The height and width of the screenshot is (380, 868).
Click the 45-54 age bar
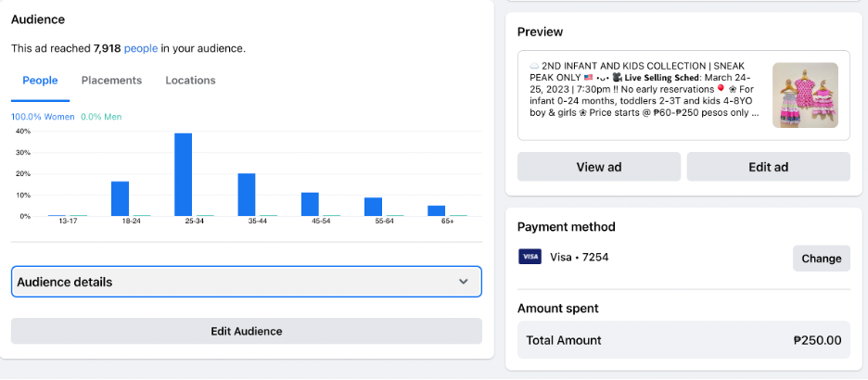click(x=310, y=204)
